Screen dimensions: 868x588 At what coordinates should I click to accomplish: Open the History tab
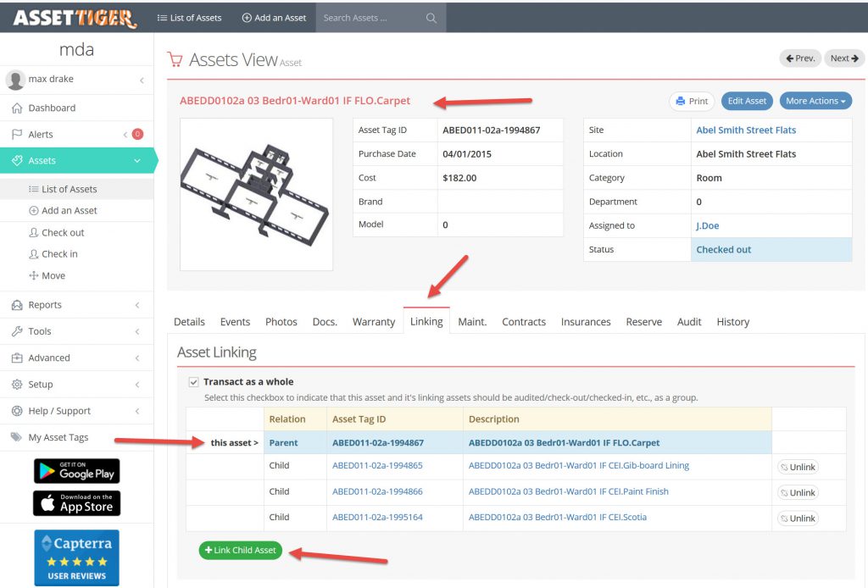pos(732,322)
